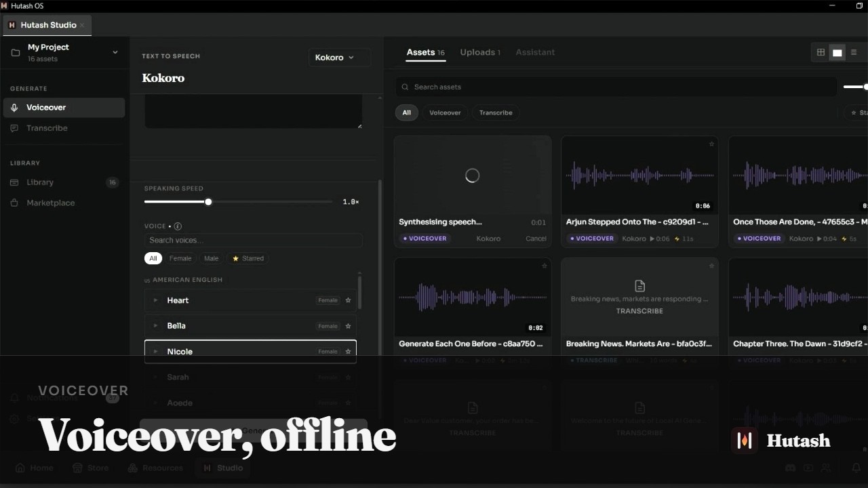The image size is (868, 488).
Task: Click the 16 assets count under My Project
Action: [43, 59]
